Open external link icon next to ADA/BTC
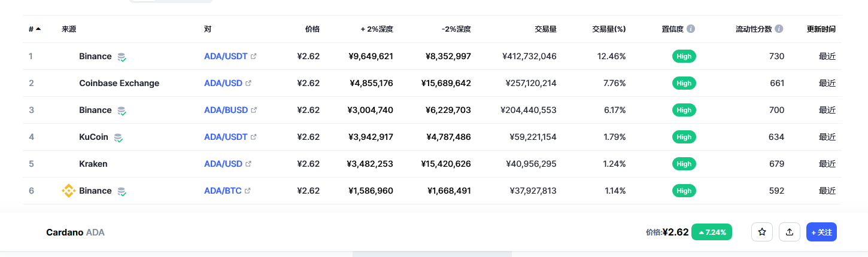 tap(248, 191)
